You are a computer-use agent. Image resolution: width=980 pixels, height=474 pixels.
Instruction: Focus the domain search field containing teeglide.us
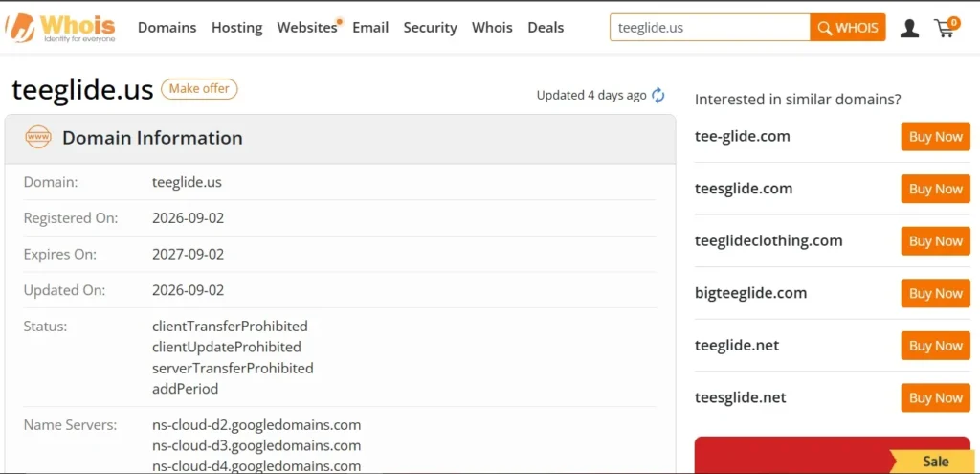pos(710,28)
